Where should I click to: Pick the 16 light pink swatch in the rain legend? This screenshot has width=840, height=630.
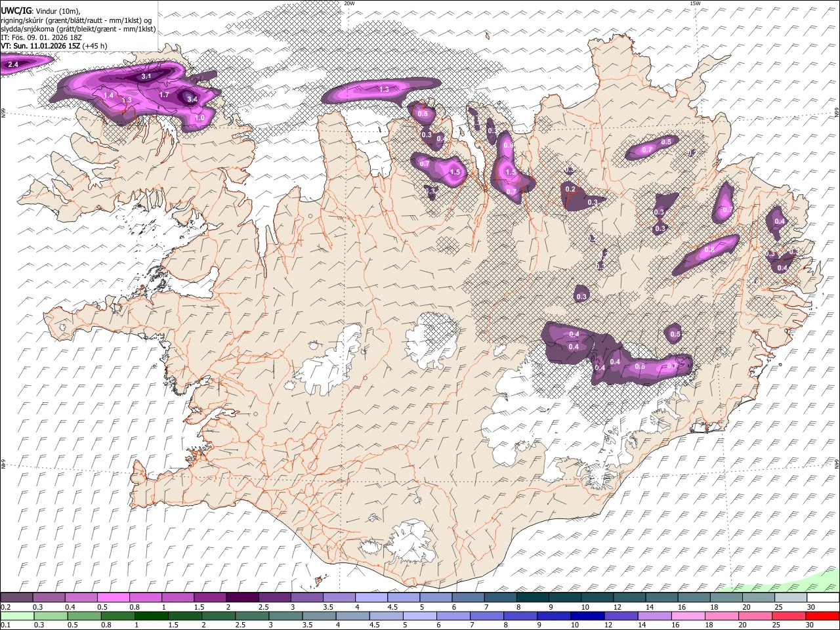pos(688,616)
